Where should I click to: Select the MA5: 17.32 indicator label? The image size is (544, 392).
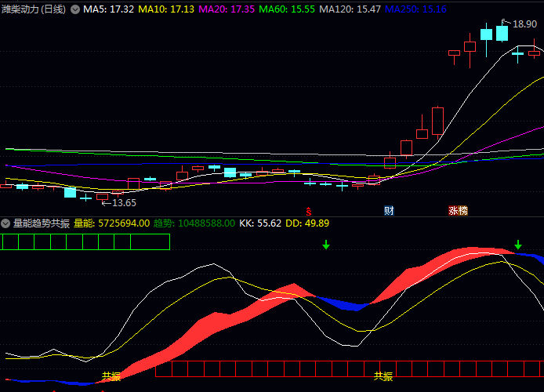click(x=108, y=9)
